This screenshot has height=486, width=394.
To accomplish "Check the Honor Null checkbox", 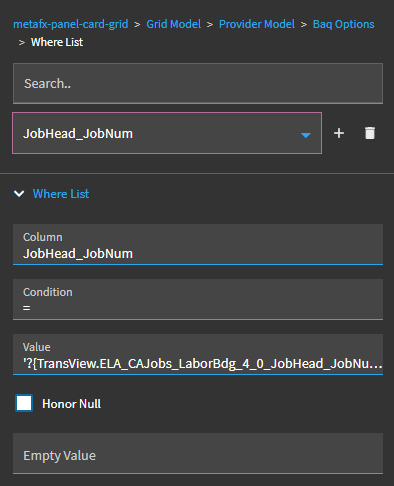I will click(24, 403).
